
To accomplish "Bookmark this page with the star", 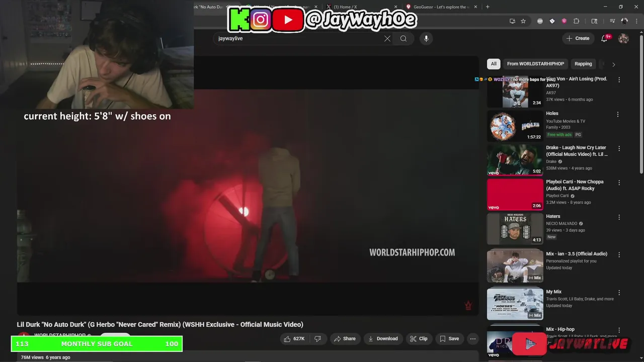I will click(523, 21).
